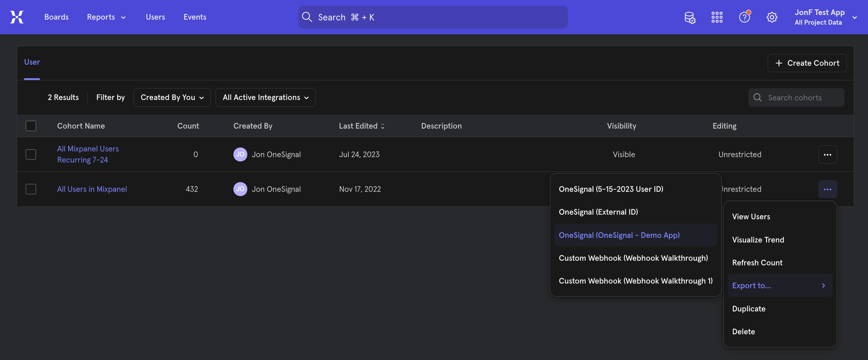
Task: Click the magnifier icon in top search bar
Action: [x=307, y=17]
